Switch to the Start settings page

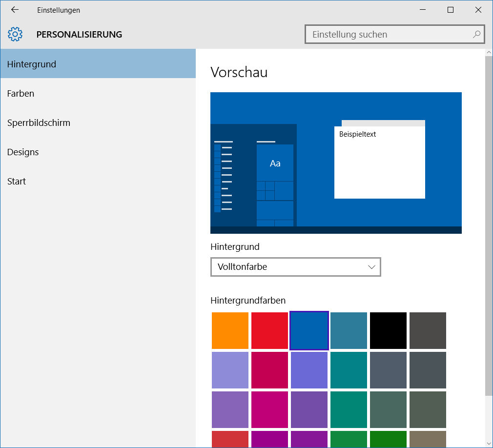point(17,181)
